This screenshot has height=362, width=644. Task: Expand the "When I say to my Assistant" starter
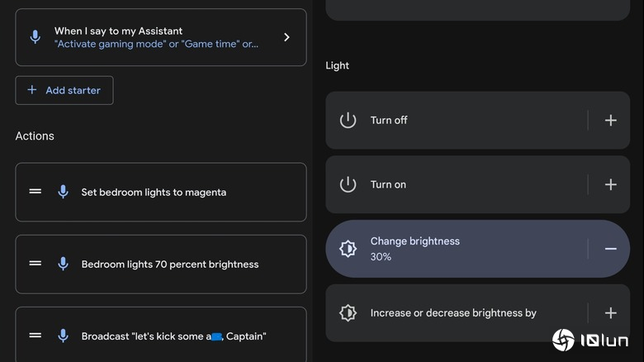(286, 37)
